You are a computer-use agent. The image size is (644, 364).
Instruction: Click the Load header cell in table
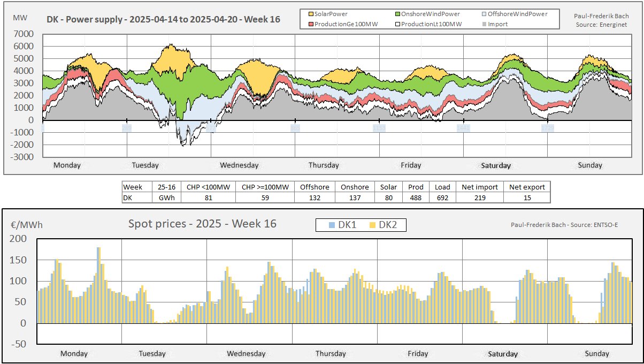(x=442, y=187)
